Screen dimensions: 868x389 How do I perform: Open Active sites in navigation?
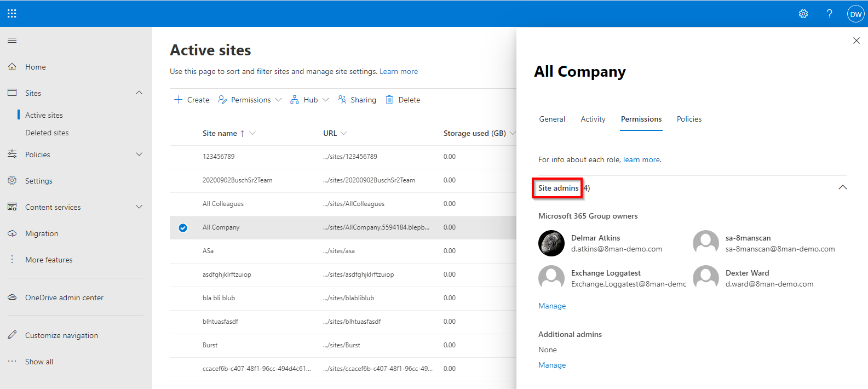44,115
